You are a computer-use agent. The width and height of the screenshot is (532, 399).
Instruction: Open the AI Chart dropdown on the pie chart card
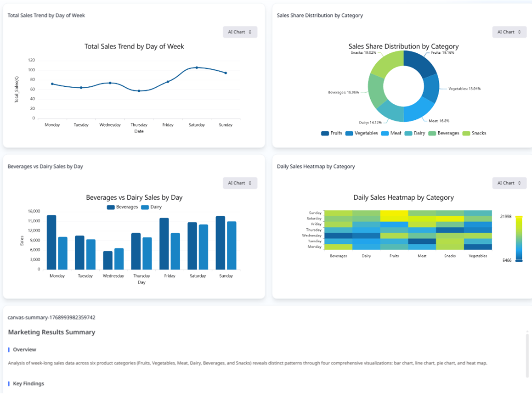tap(509, 32)
